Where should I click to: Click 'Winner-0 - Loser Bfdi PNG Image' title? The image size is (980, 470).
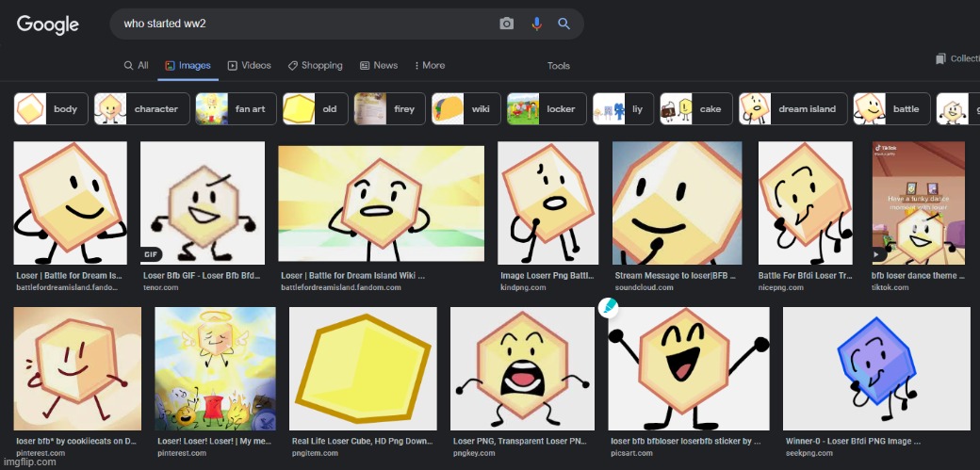click(853, 441)
